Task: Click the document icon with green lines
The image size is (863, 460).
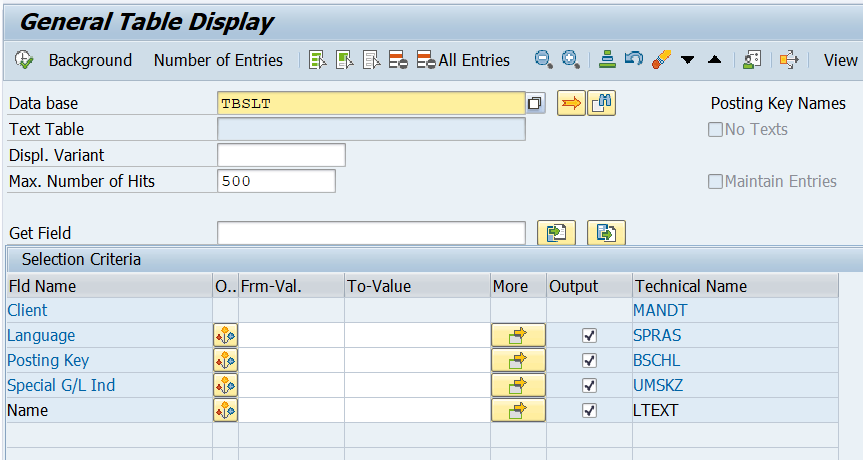Action: click(x=318, y=59)
